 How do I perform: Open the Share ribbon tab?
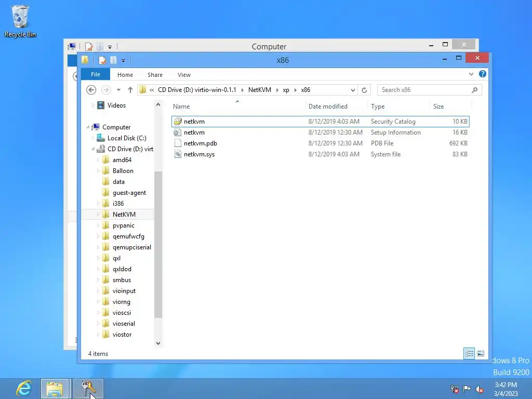coord(155,75)
